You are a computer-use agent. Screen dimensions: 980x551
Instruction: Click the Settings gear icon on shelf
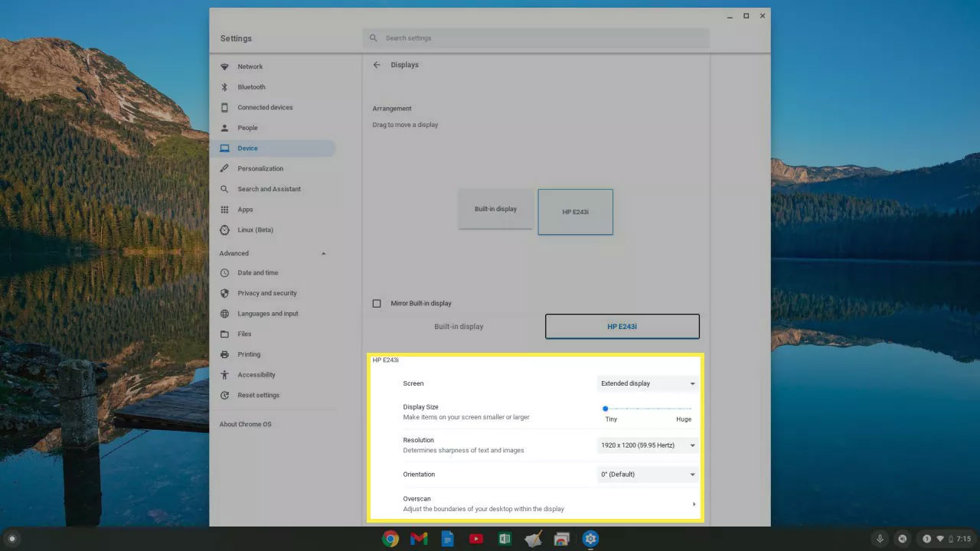tap(590, 539)
